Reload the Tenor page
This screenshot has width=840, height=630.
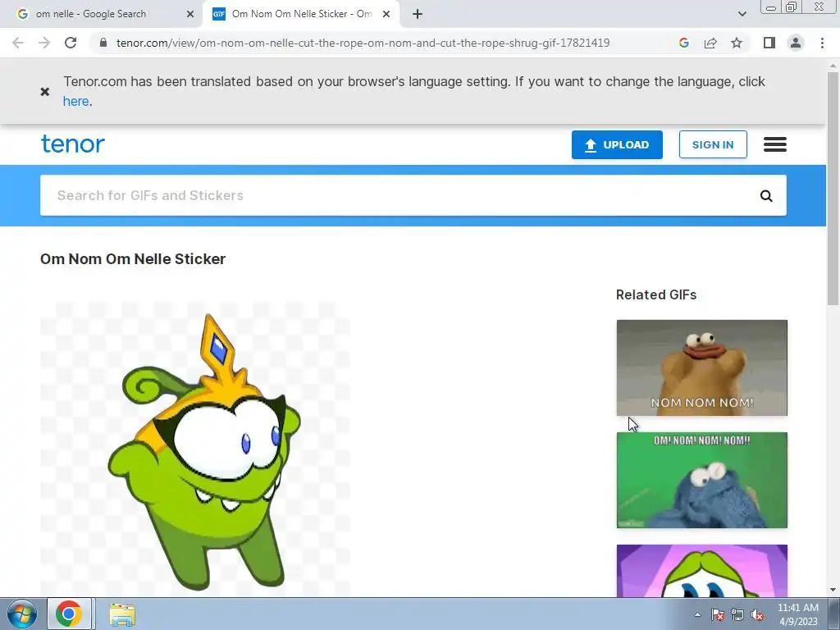[x=71, y=43]
